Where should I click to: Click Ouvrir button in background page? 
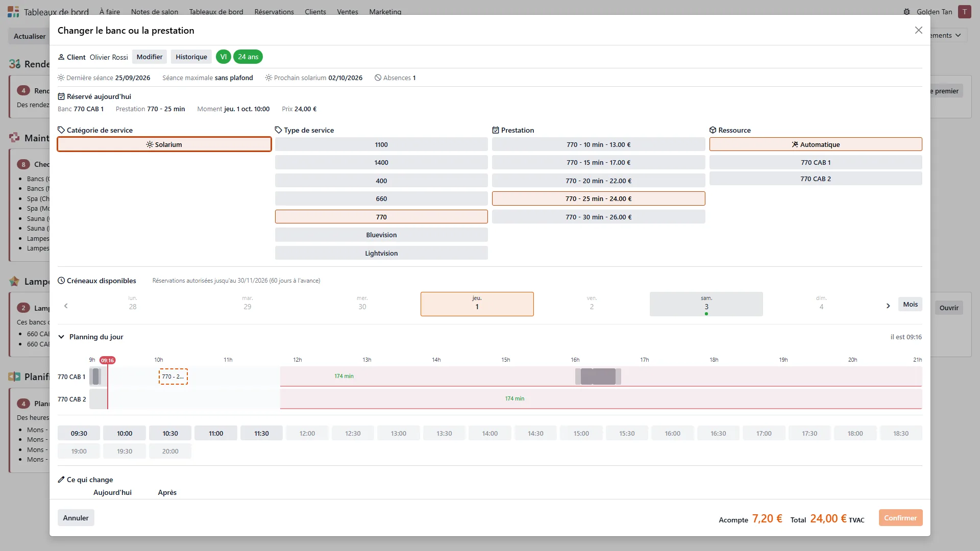click(x=949, y=308)
